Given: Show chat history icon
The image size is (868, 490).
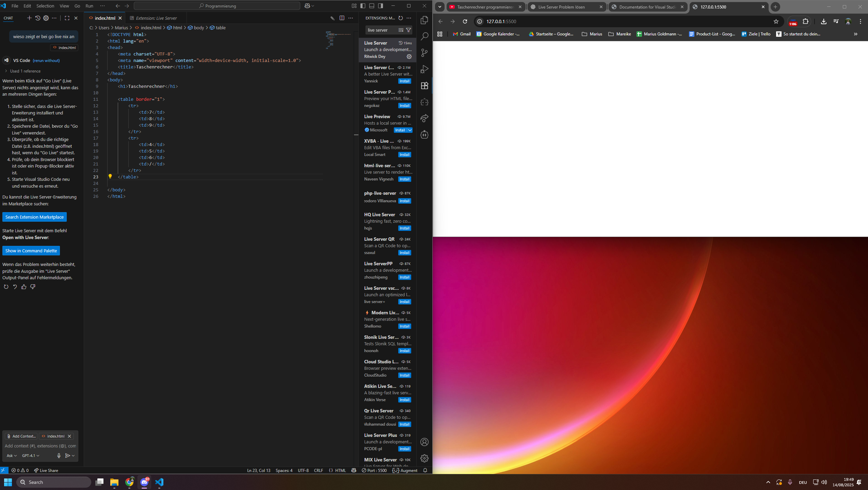Looking at the screenshot, I should [x=38, y=18].
